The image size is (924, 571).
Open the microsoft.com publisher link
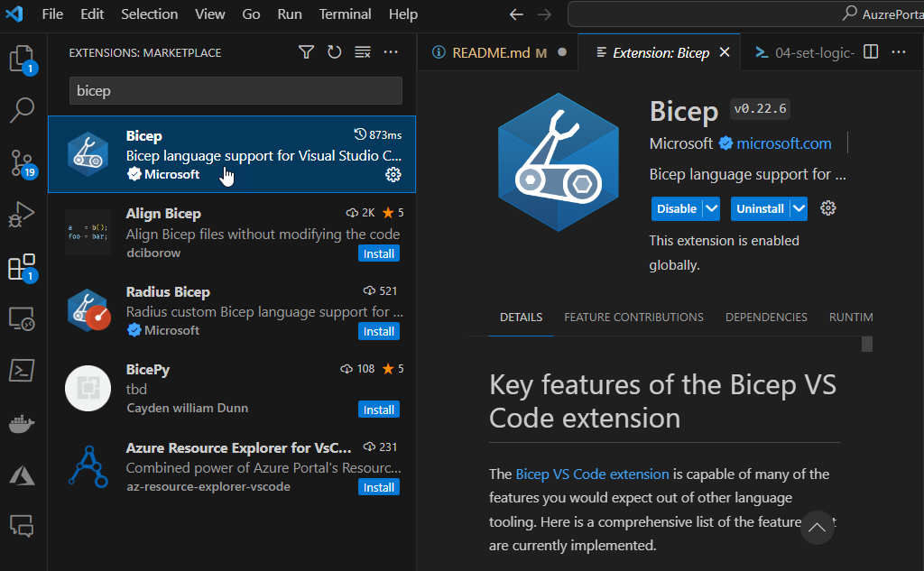784,143
